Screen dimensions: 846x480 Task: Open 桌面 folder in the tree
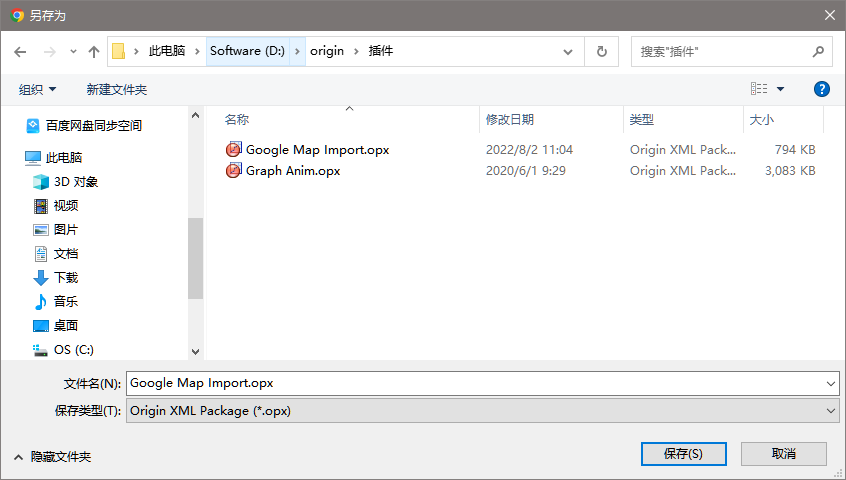pos(66,326)
